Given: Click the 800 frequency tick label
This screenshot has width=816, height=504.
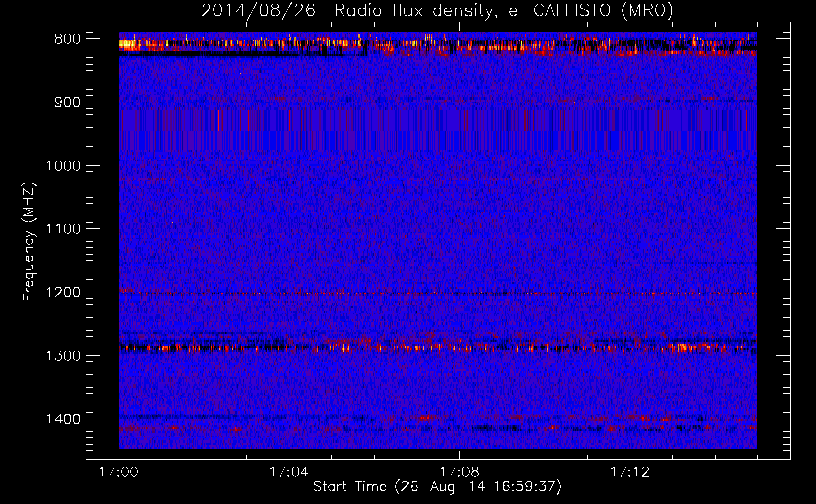Looking at the screenshot, I should pos(68,39).
